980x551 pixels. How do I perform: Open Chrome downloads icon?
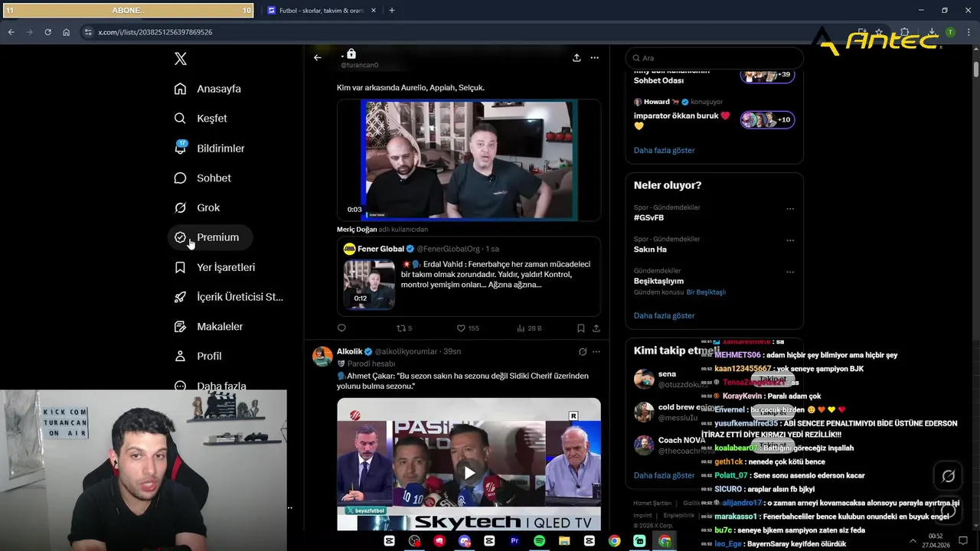coord(932,32)
